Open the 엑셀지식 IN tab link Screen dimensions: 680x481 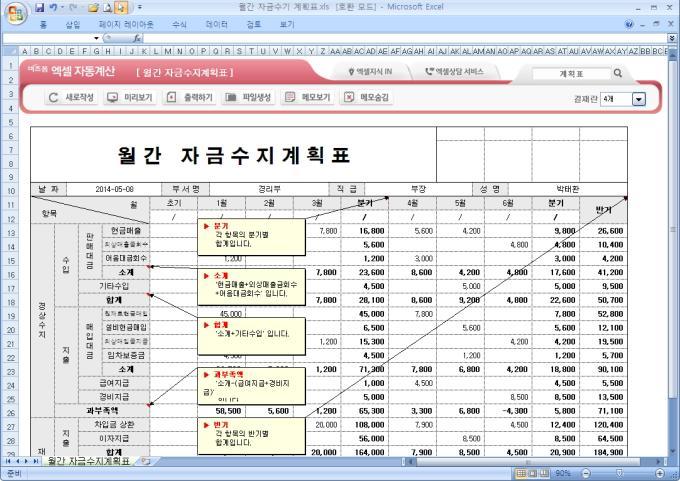click(370, 72)
